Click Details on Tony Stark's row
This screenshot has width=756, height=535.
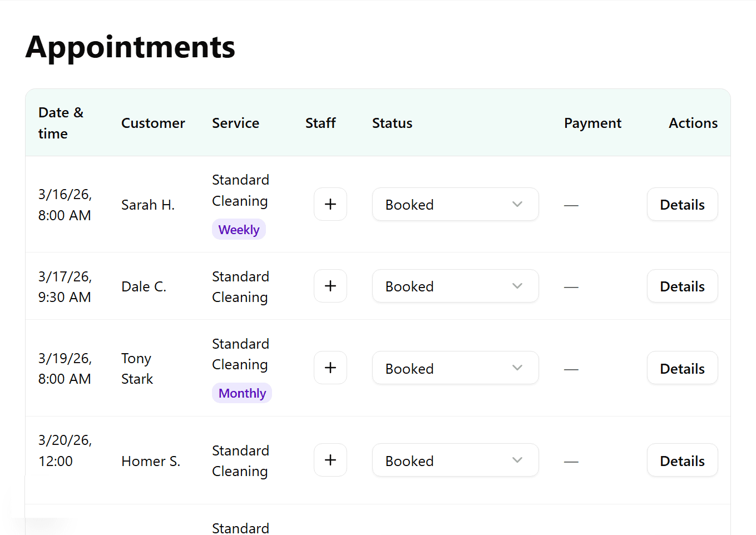682,368
